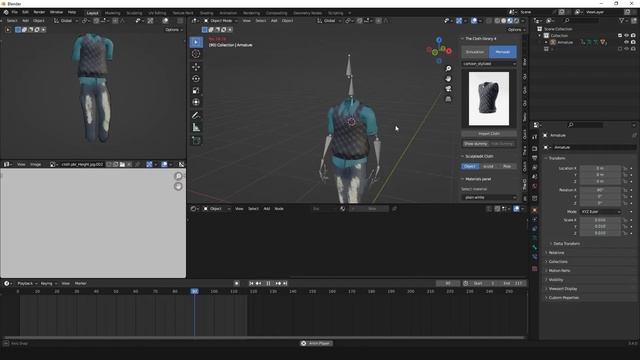The image size is (640, 360).
Task: Open the File menu
Action: click(15, 12)
